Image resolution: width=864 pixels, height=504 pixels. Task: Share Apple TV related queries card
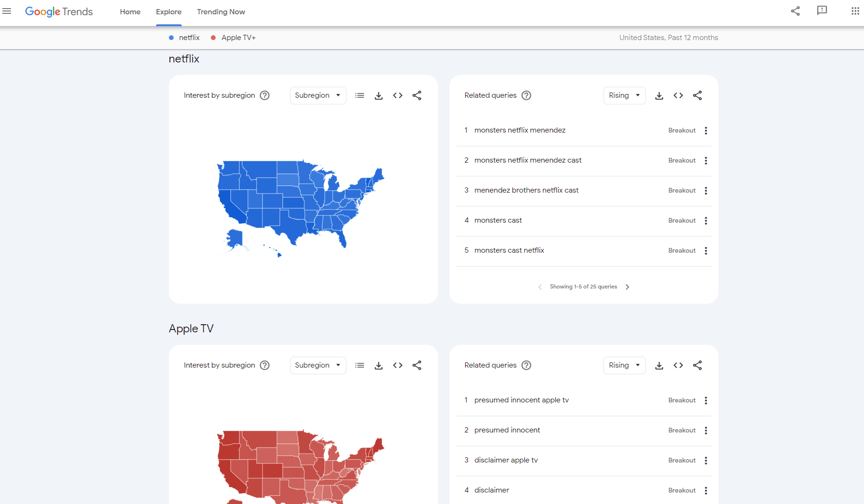(697, 365)
